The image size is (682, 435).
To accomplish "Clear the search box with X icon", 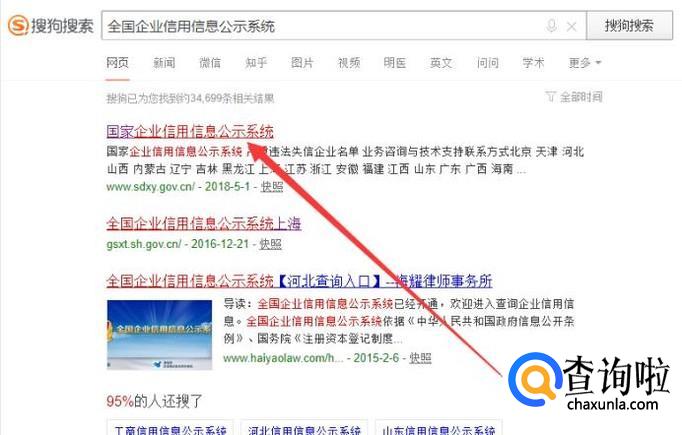I will 572,27.
